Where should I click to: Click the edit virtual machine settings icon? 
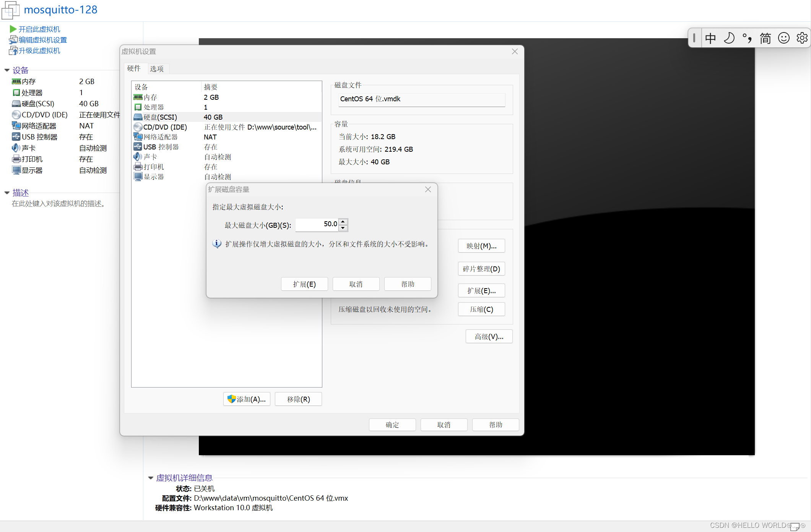click(x=13, y=40)
